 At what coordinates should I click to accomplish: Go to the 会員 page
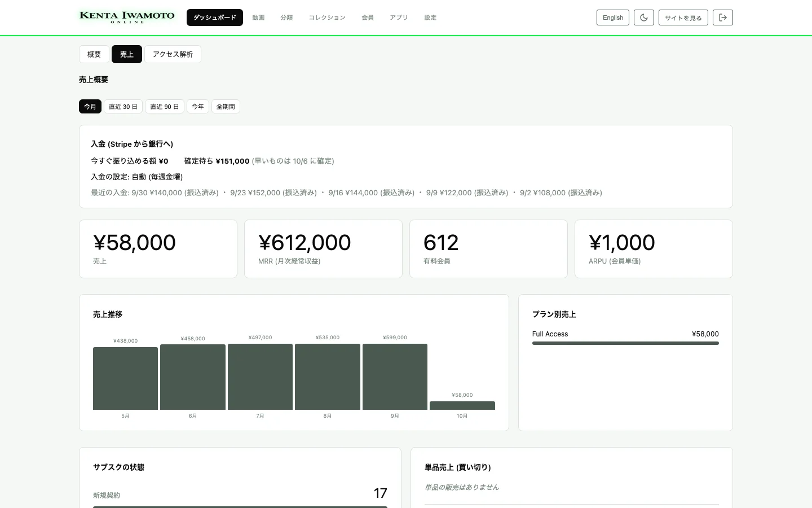click(368, 17)
